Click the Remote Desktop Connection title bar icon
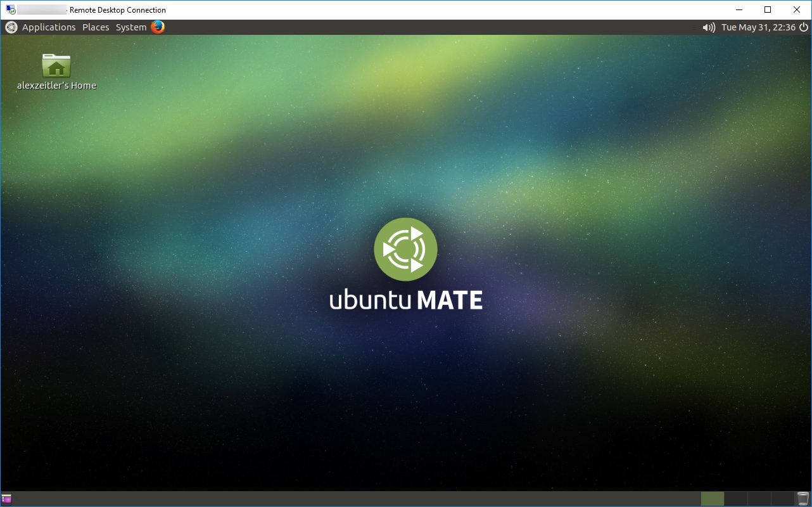The height and width of the screenshot is (507, 812). coord(10,10)
